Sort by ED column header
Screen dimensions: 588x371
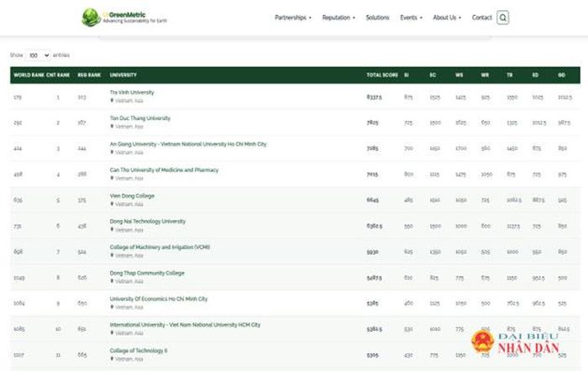click(536, 75)
